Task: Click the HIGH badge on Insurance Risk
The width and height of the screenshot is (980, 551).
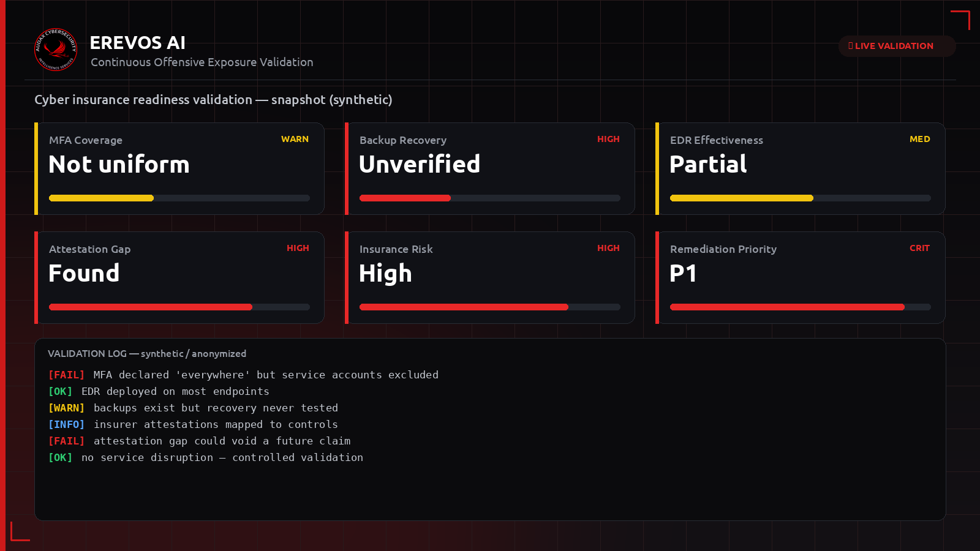Action: tap(608, 248)
